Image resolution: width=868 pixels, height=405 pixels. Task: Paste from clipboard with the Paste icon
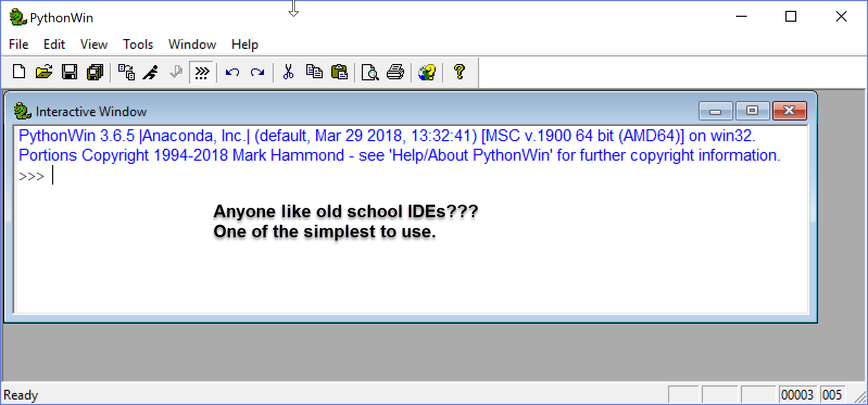339,72
